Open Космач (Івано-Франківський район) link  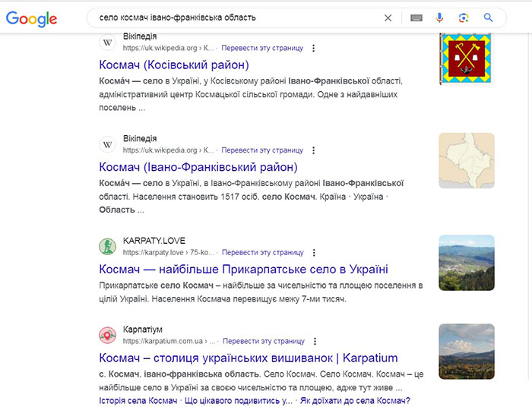point(198,166)
